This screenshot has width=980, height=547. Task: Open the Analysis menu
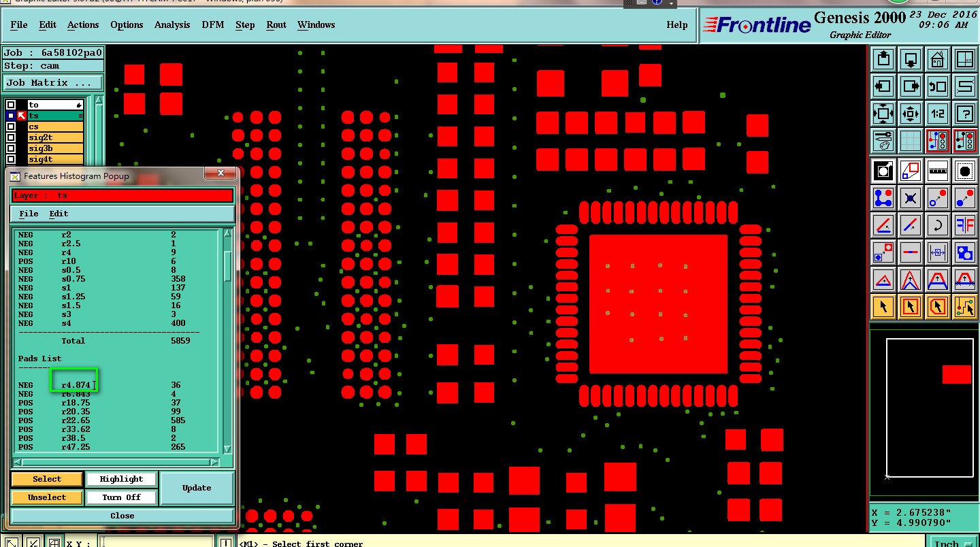172,24
